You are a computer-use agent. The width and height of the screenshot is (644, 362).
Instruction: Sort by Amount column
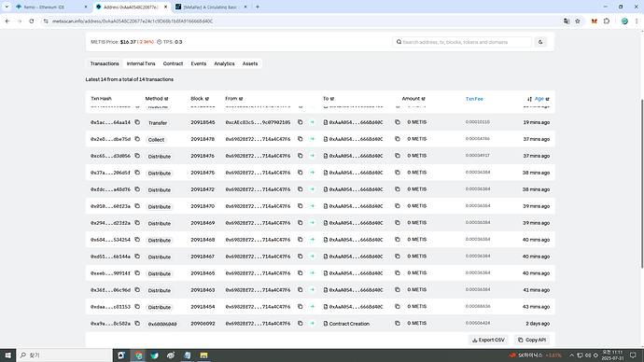tap(424, 99)
